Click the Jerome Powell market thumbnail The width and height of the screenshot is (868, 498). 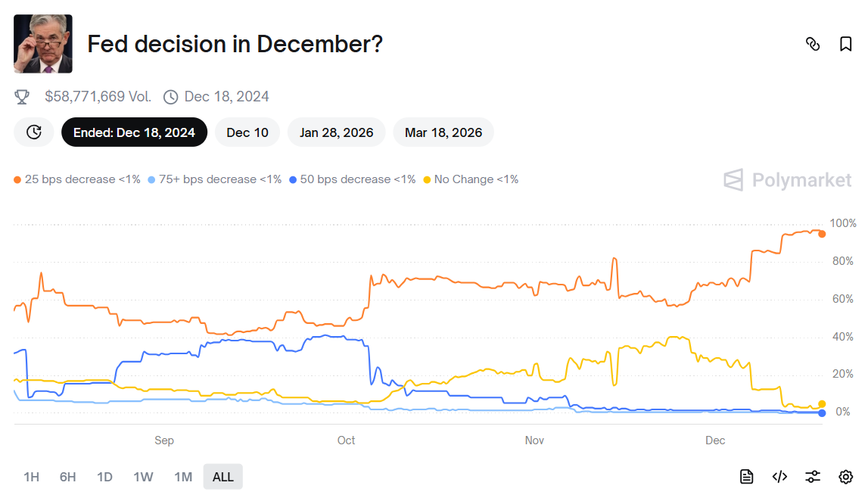pyautogui.click(x=43, y=44)
